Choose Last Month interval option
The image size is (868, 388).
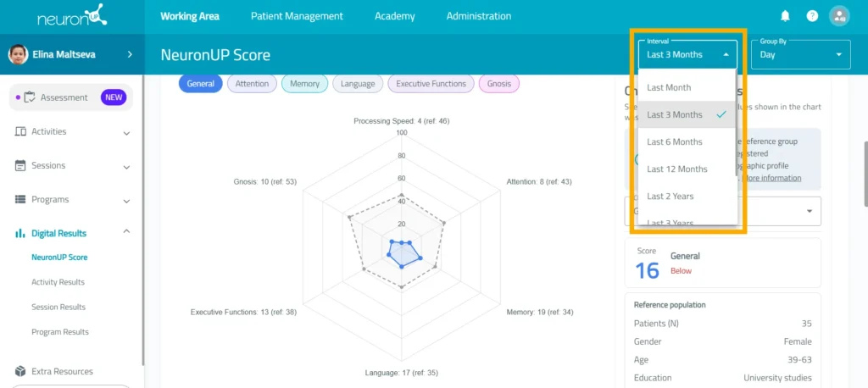point(687,87)
